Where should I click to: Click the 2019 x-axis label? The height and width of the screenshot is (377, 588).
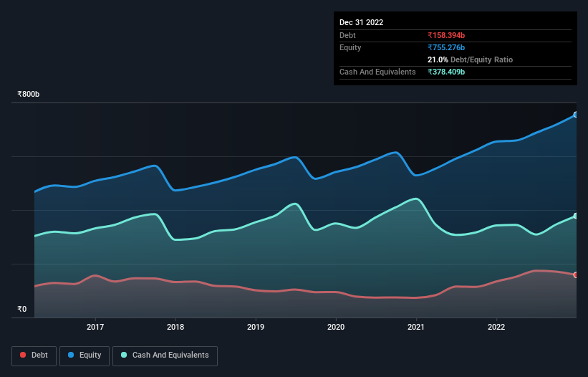pos(256,327)
